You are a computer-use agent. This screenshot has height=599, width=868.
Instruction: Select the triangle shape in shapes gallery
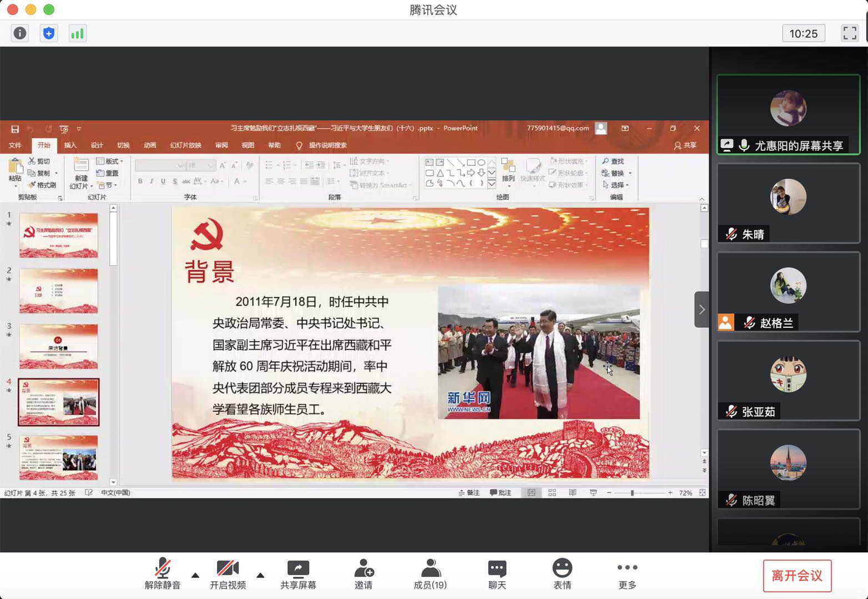coord(440,173)
